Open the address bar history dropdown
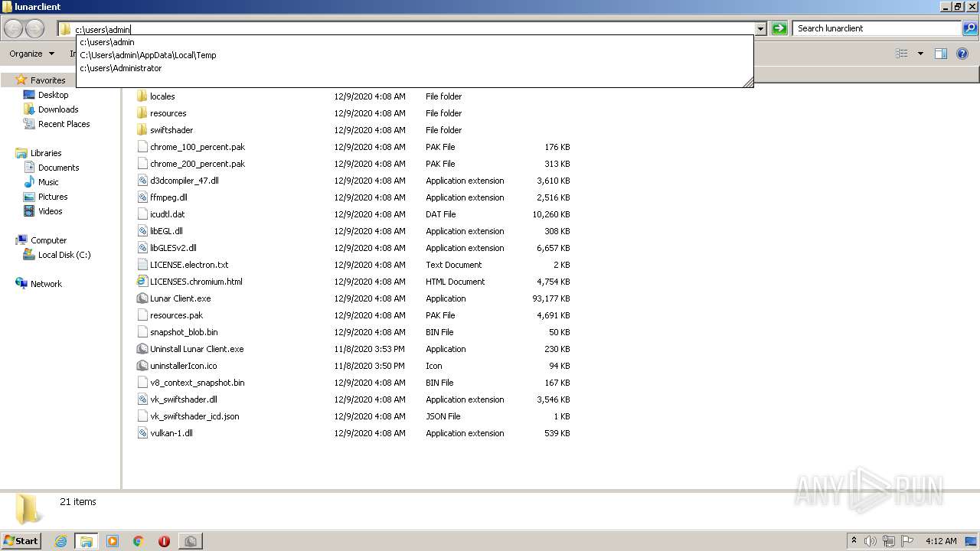The width and height of the screenshot is (980, 551). click(x=760, y=29)
